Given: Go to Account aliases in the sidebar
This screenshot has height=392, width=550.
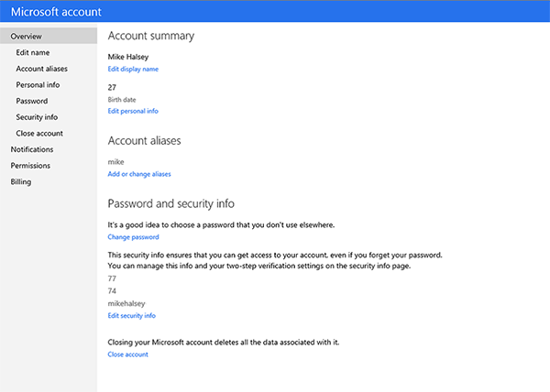Looking at the screenshot, I should tap(41, 69).
